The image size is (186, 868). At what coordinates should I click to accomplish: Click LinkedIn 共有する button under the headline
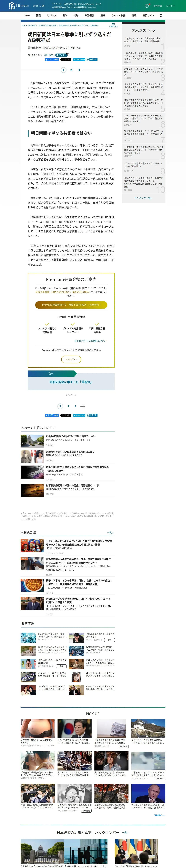(x=92, y=60)
